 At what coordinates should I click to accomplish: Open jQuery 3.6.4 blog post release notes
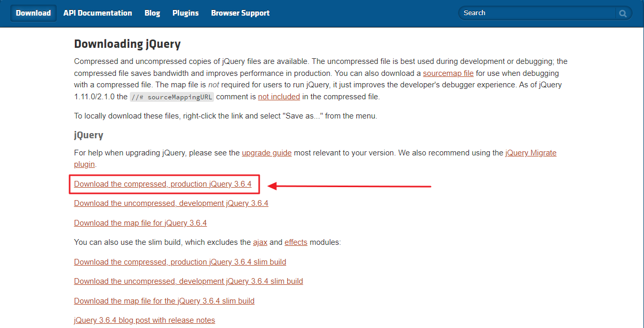coord(144,320)
